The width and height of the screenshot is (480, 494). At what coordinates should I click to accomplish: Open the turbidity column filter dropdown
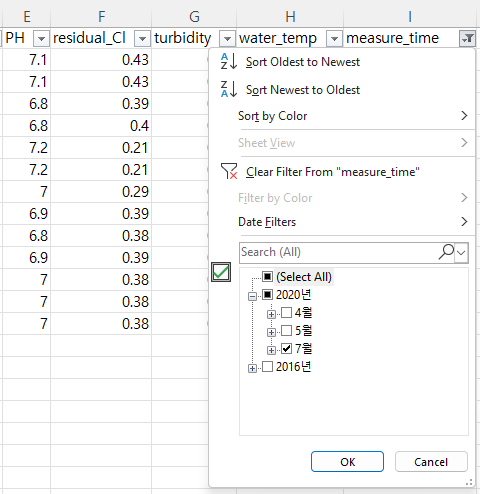coord(227,39)
